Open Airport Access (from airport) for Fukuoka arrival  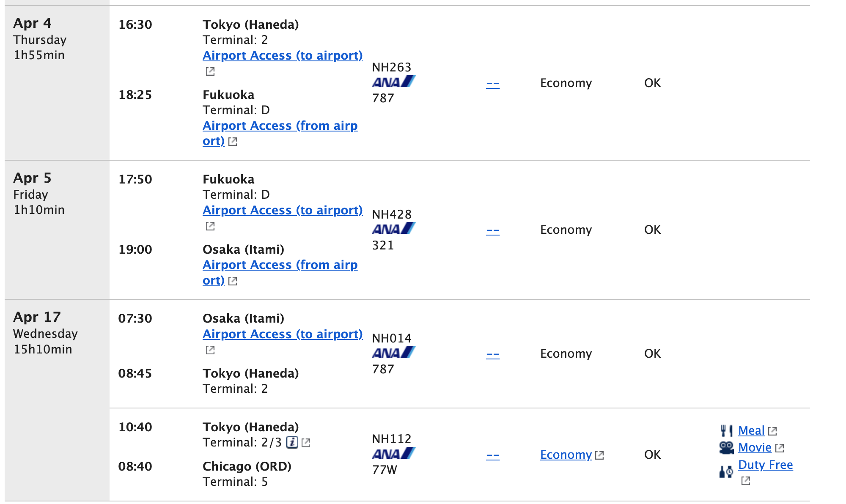(x=280, y=133)
